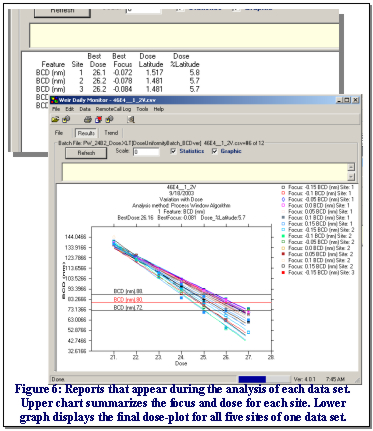Viewport: 373px width, 431px height.
Task: Switch to the File tab
Action: [x=59, y=133]
